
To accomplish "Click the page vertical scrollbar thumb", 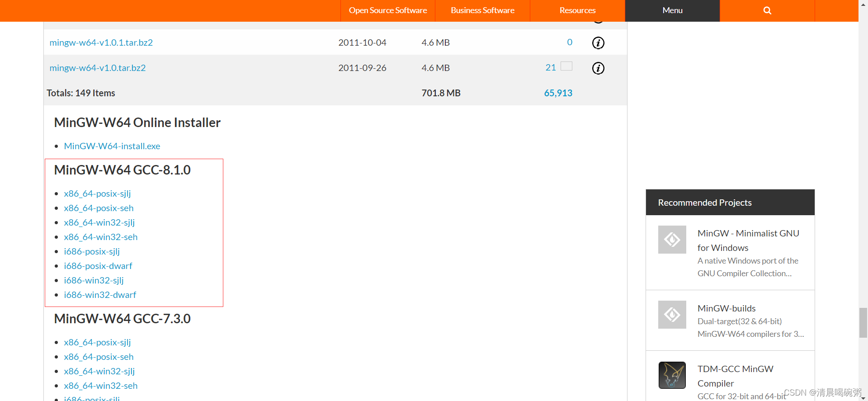I will [x=863, y=322].
